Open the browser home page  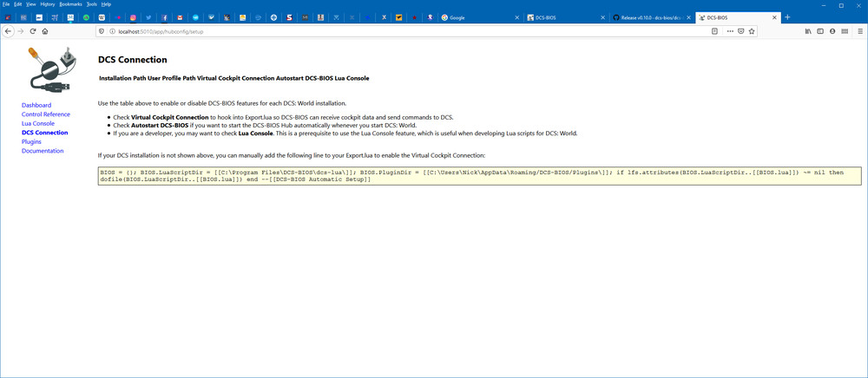(45, 31)
